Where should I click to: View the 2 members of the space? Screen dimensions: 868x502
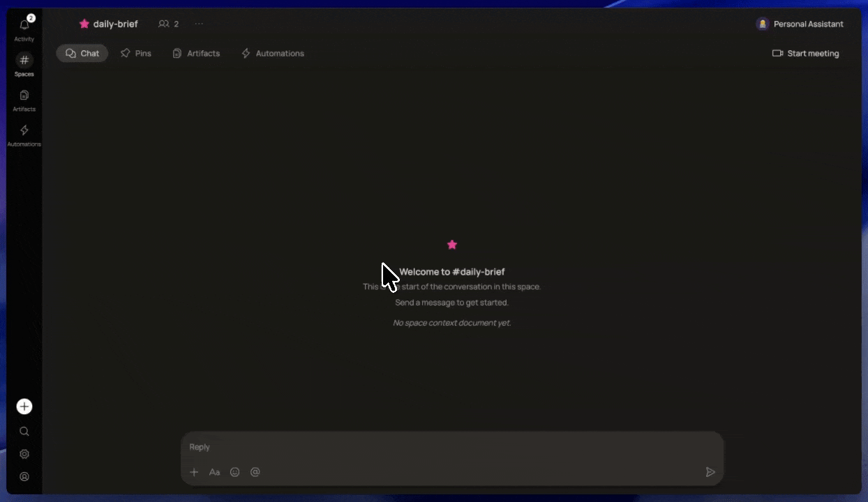(169, 24)
